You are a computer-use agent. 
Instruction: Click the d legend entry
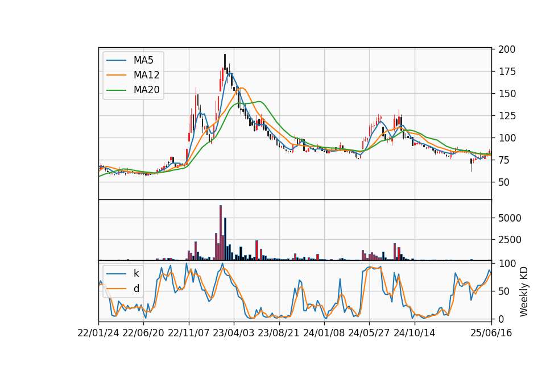[123, 289]
